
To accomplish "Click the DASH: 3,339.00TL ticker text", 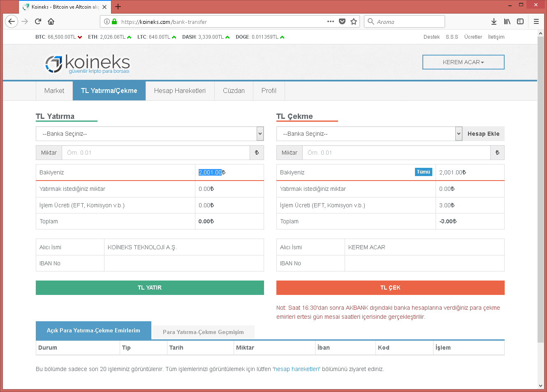I will coord(203,37).
